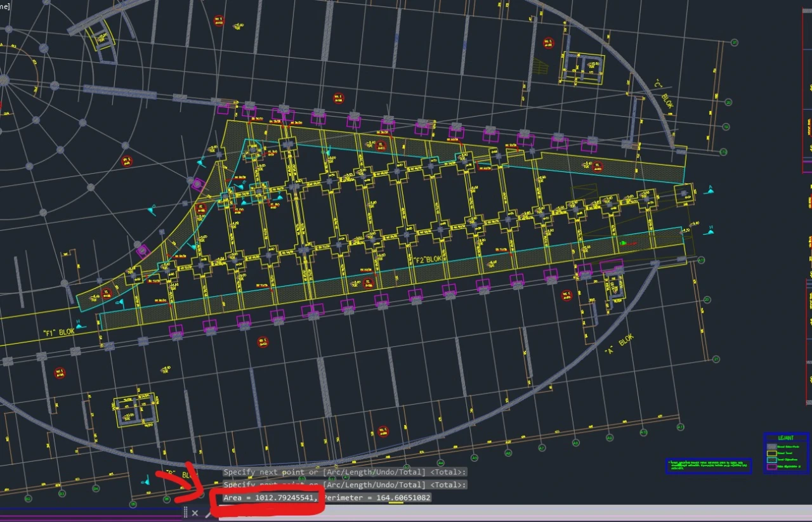Click the LEJANT legend title text
The image size is (812, 522).
pyautogui.click(x=786, y=438)
